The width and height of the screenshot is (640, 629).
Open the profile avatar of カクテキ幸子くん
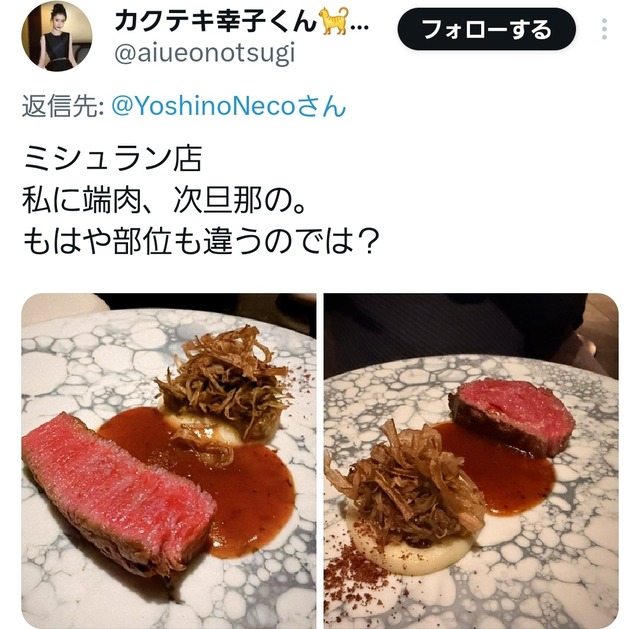(x=57, y=36)
